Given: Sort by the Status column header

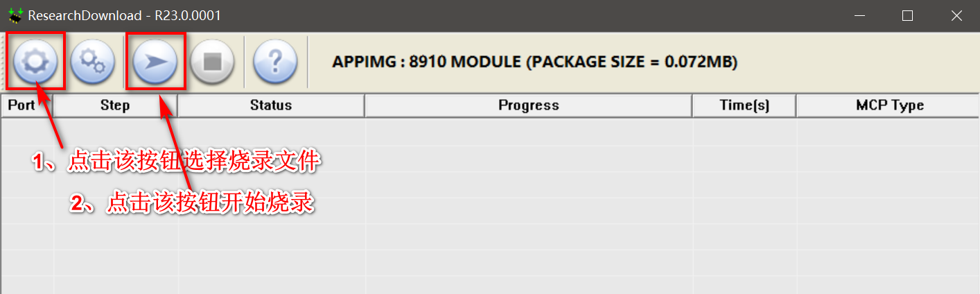Looking at the screenshot, I should (x=271, y=105).
